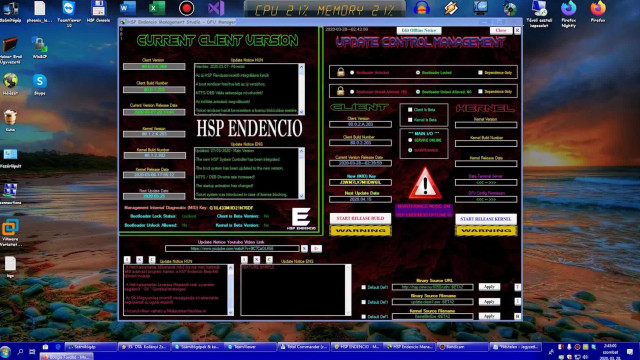Enable the Kernel is Beta checkbox
The image size is (640, 360).
point(410,120)
